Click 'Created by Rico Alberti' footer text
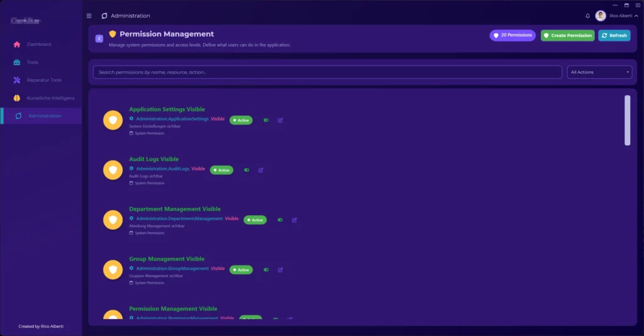This screenshot has width=644, height=336. [x=41, y=327]
